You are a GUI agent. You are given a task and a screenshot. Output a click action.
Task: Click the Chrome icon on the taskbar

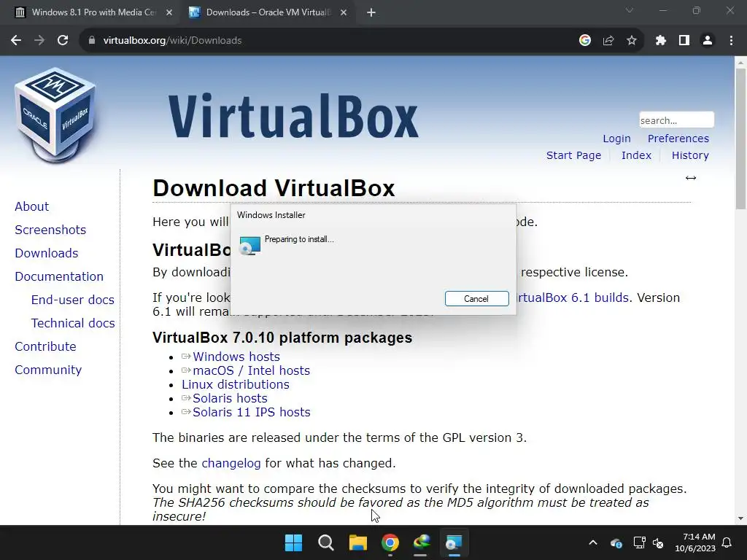tap(390, 542)
